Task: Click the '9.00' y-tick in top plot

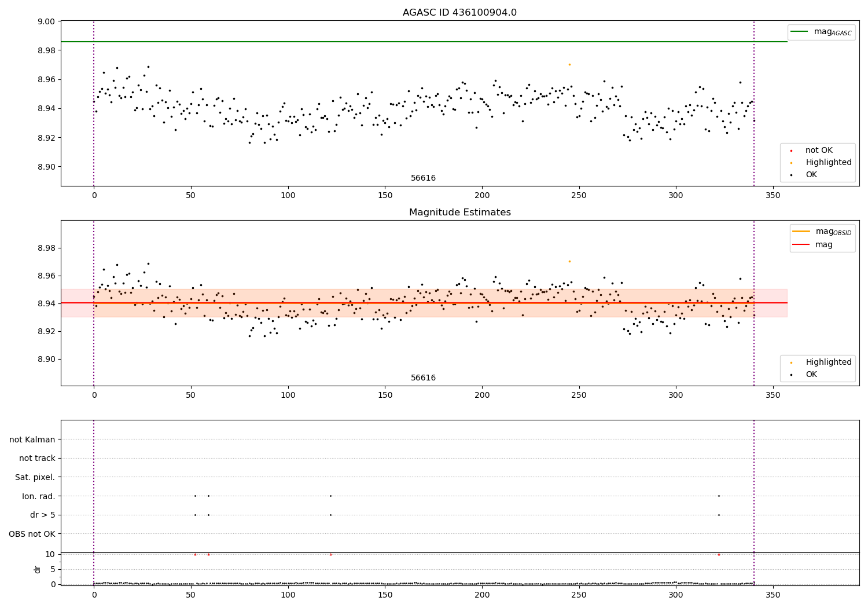Action: (46, 21)
